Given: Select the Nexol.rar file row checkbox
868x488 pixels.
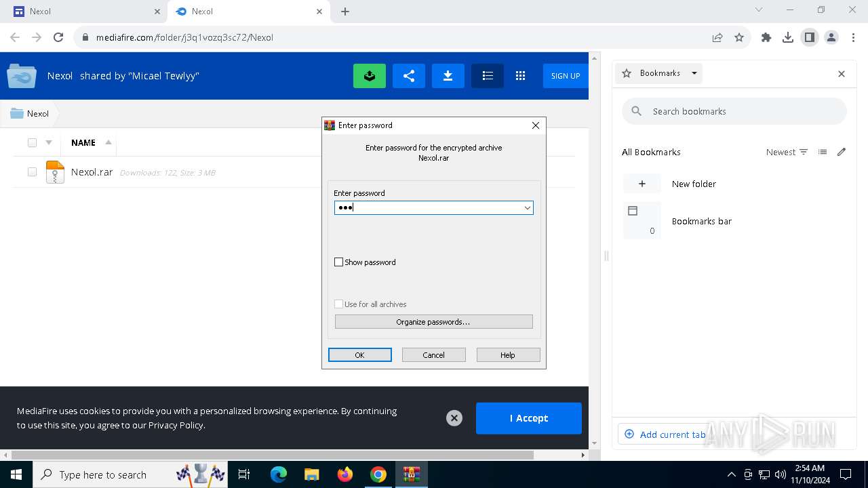Looking at the screenshot, I should pos(32,172).
